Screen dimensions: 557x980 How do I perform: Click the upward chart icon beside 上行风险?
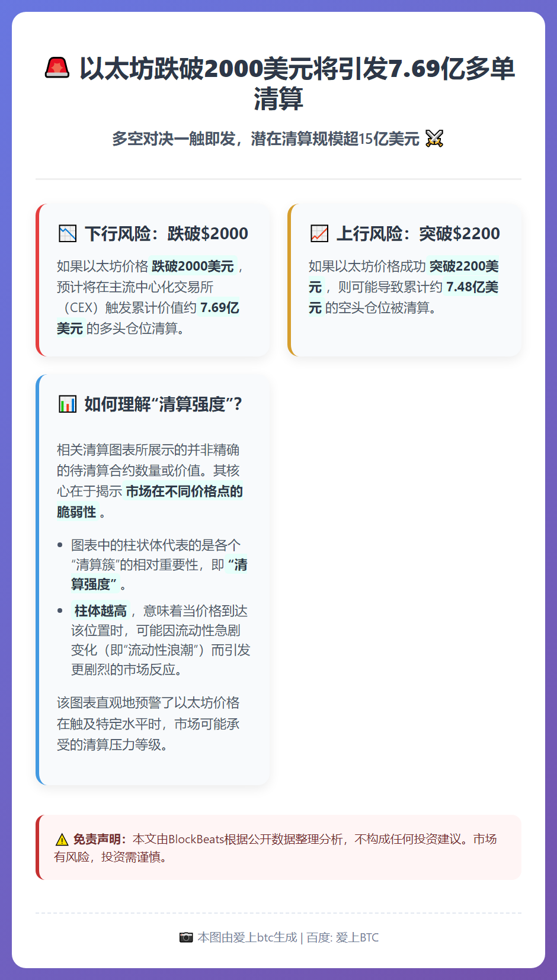[x=319, y=233]
